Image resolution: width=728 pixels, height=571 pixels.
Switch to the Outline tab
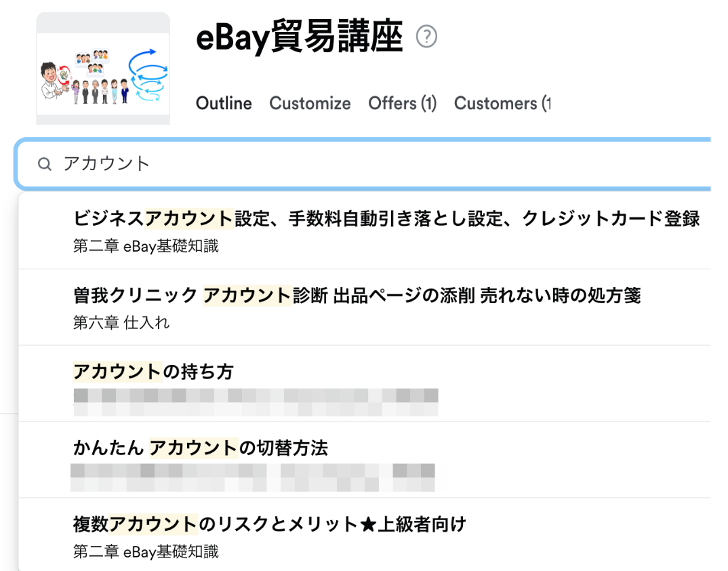(224, 103)
